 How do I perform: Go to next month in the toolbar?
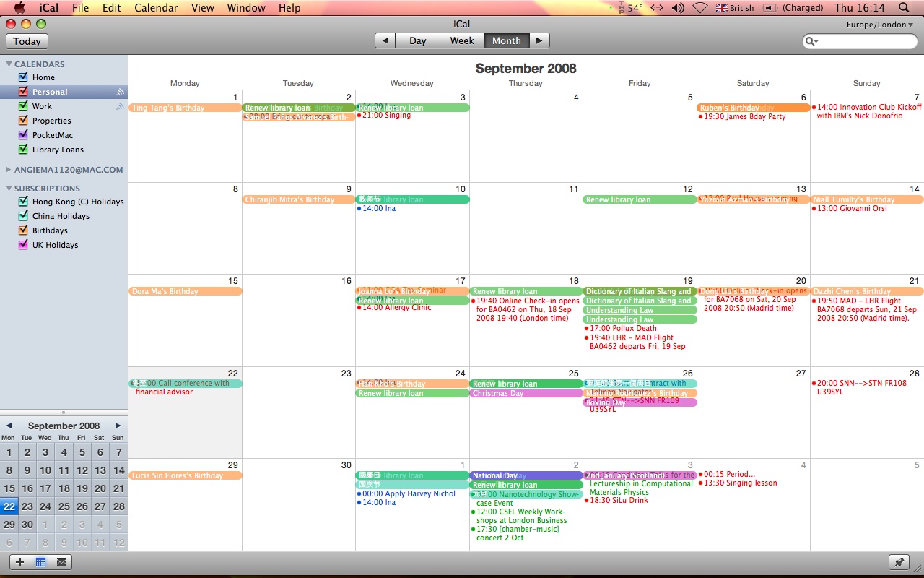539,40
